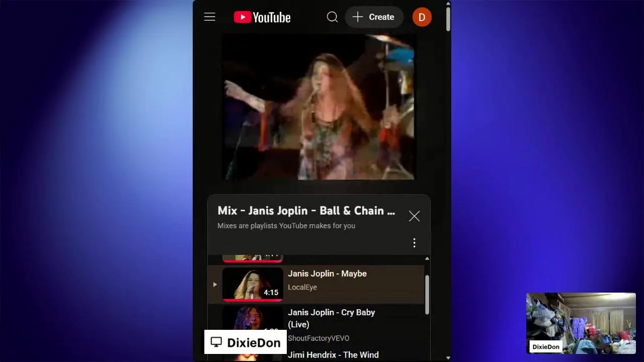Viewport: 644px width, 362px height.
Task: Click the Create button
Action: pyautogui.click(x=374, y=17)
